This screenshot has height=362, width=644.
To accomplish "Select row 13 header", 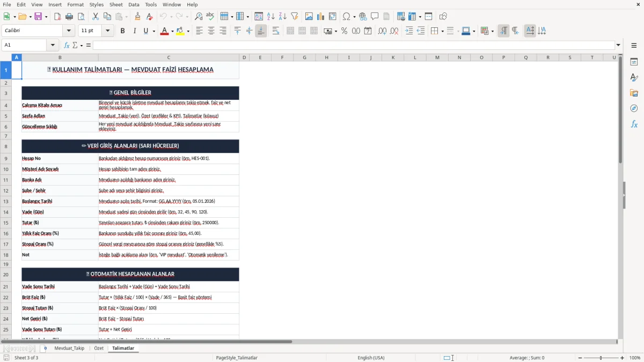I will pos(6,201).
